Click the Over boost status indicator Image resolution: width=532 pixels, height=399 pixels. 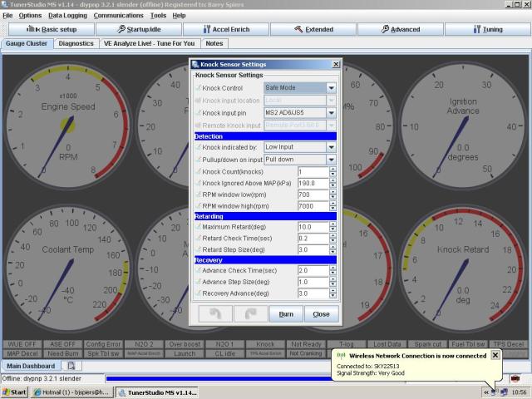183,344
